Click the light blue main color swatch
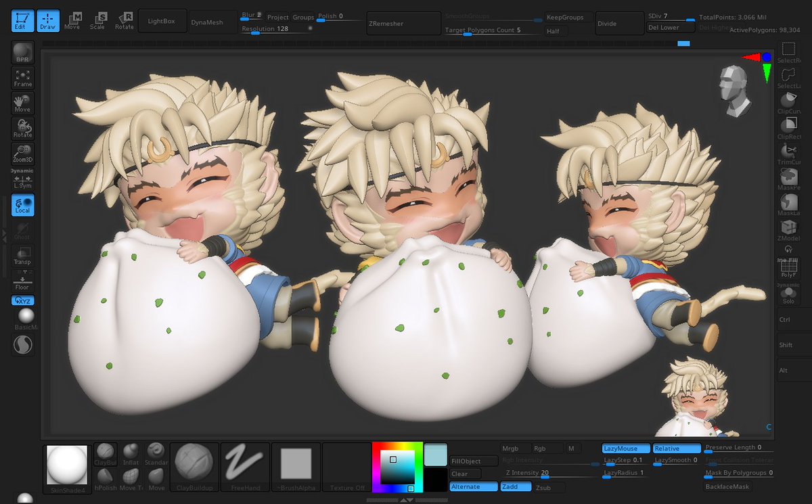The width and height of the screenshot is (812, 504). 435,455
